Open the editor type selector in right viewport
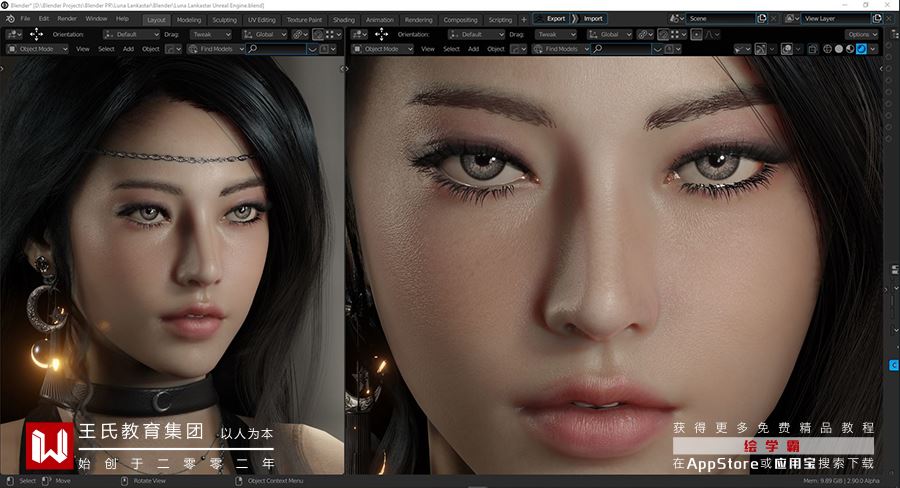 tap(359, 34)
